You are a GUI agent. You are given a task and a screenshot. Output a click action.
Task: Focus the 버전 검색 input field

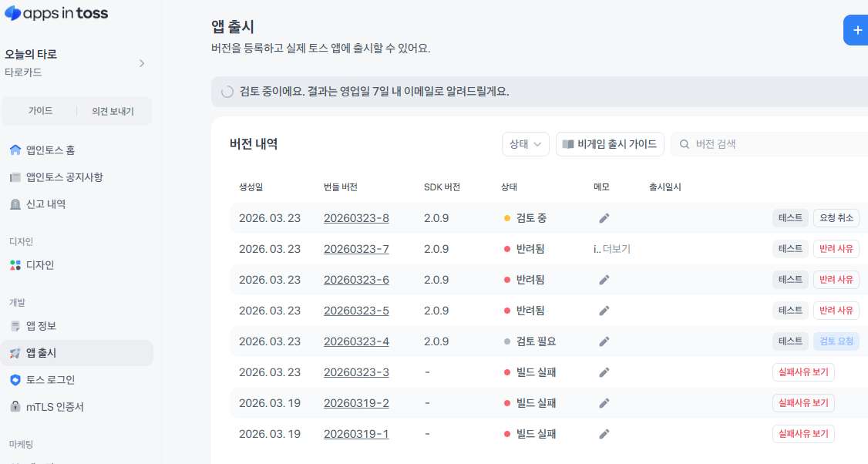coord(771,144)
